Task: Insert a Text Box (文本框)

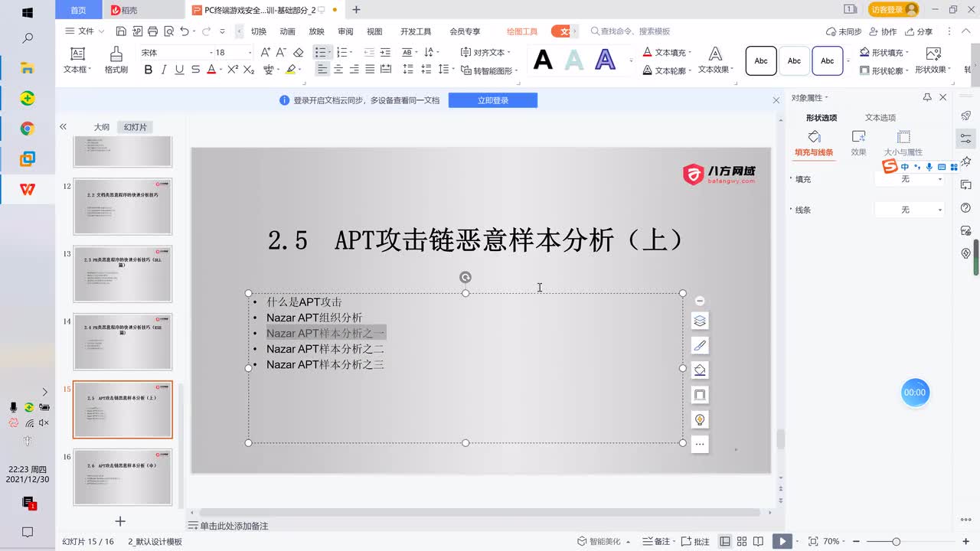Action: (77, 59)
